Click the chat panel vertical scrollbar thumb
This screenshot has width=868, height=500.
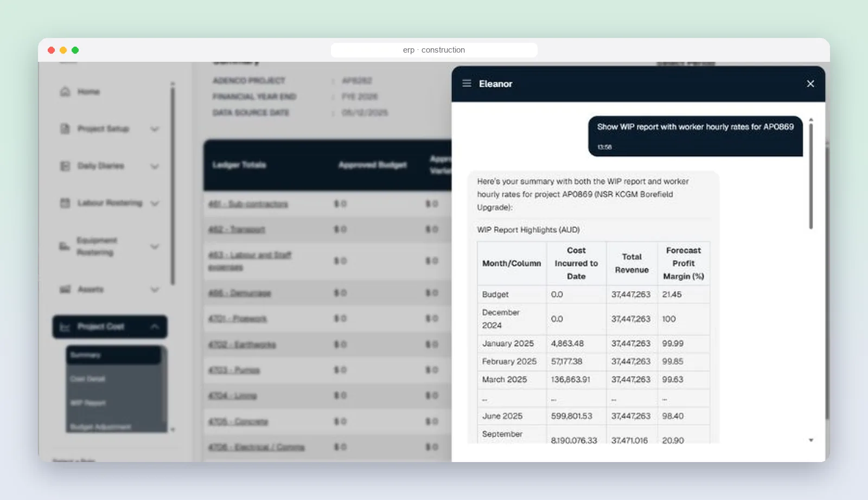click(x=811, y=176)
